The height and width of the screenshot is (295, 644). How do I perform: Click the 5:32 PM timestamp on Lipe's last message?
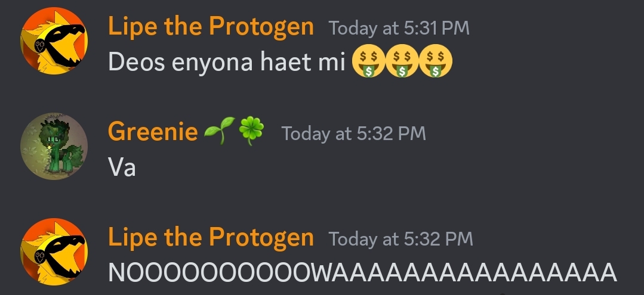[x=401, y=239]
